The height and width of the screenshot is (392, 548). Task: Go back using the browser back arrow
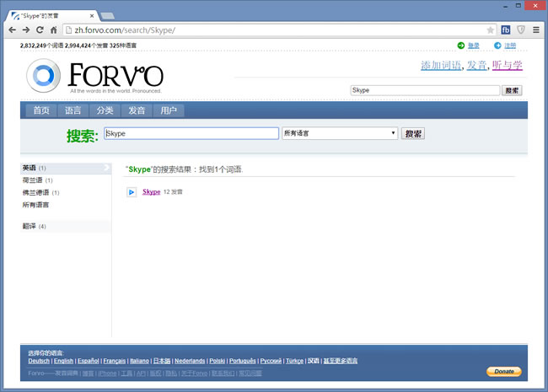pos(13,30)
